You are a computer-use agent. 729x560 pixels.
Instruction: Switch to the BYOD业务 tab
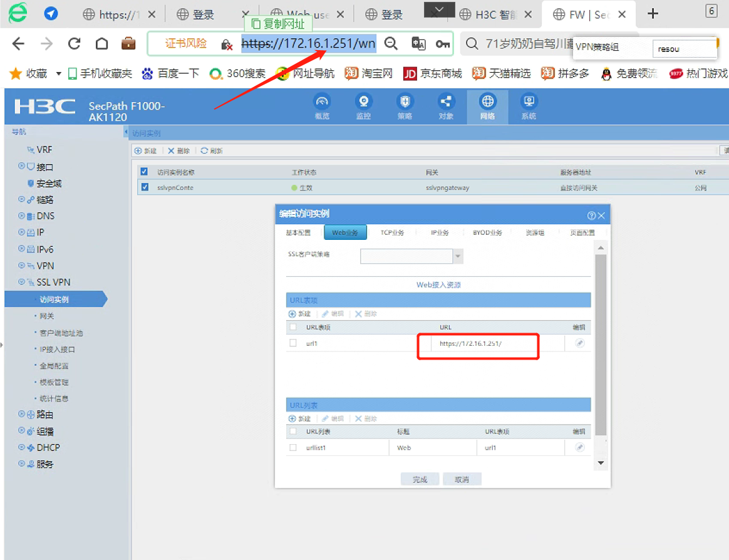pos(487,232)
